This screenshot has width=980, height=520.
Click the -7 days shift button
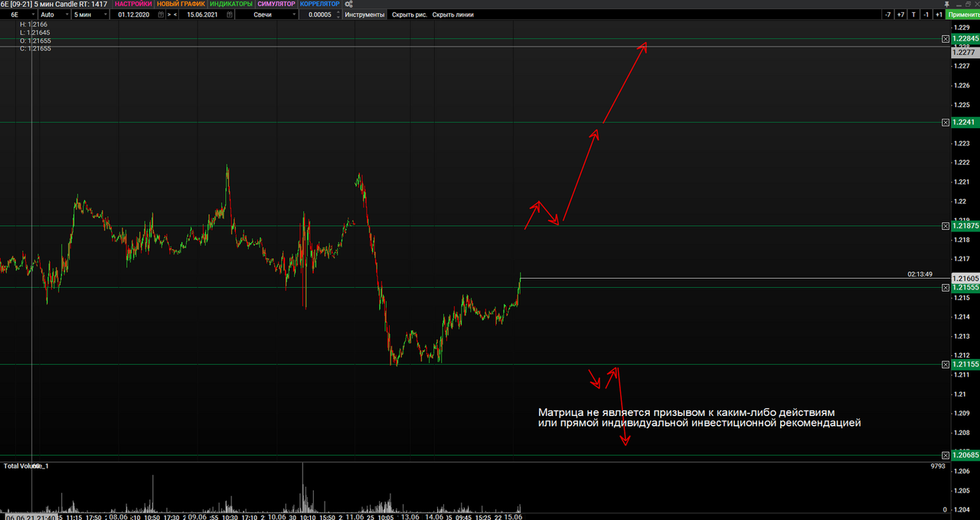887,15
